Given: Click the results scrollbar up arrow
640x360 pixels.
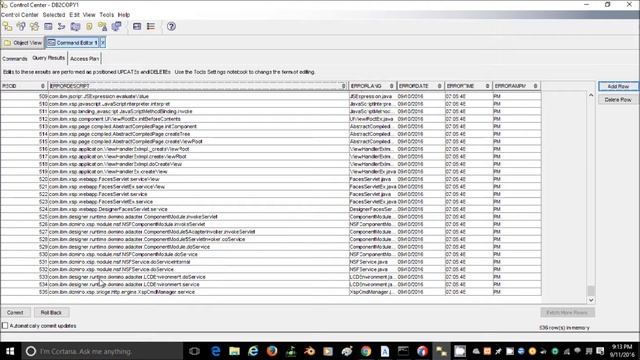Looking at the screenshot, I should [591, 95].
